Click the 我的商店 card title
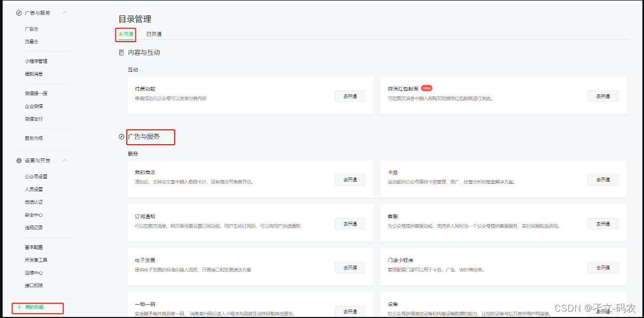 click(145, 173)
